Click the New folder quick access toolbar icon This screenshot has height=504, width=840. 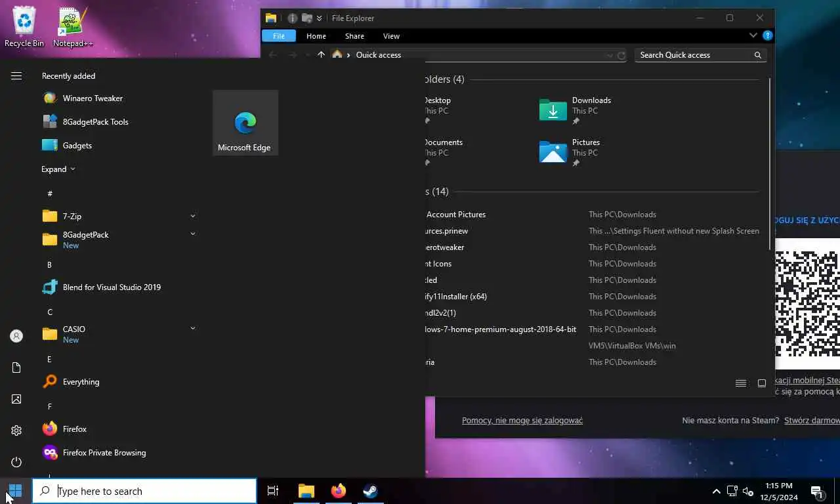pos(306,18)
